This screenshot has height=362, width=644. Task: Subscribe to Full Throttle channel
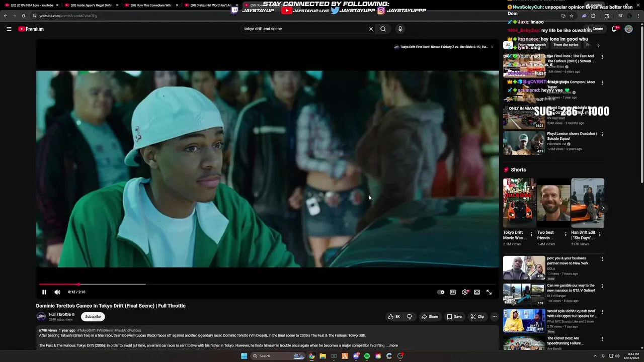tap(93, 317)
